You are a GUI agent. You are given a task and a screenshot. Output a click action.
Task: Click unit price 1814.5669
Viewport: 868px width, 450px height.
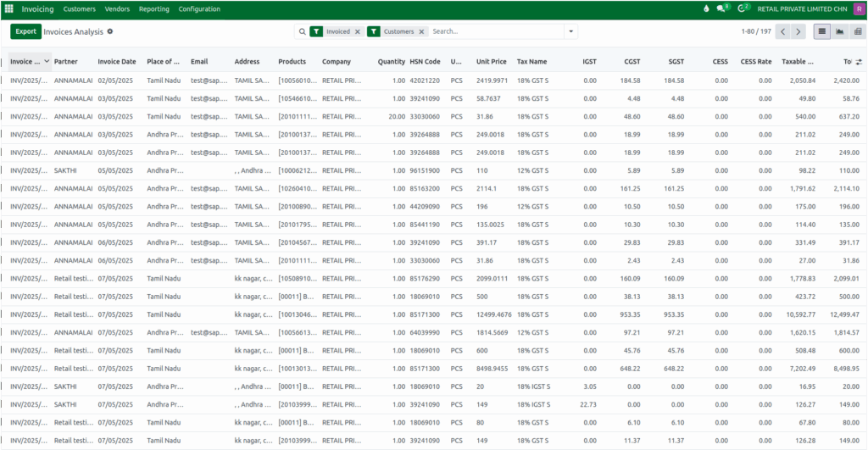pyautogui.click(x=492, y=333)
